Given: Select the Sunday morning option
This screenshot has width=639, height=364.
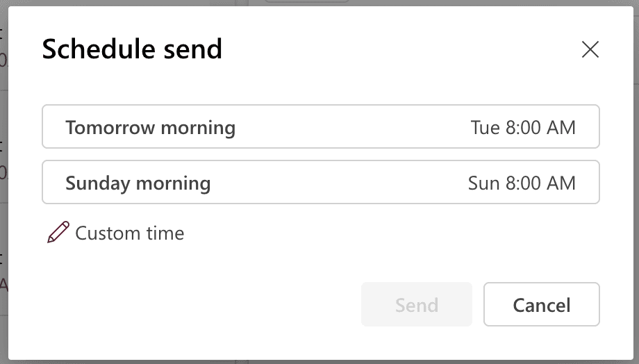Looking at the screenshot, I should coord(320,183).
